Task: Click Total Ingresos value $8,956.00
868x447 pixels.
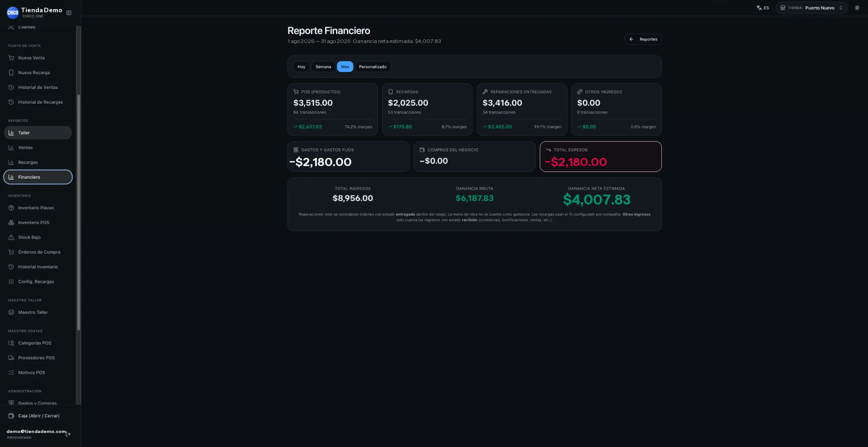Action: point(353,198)
